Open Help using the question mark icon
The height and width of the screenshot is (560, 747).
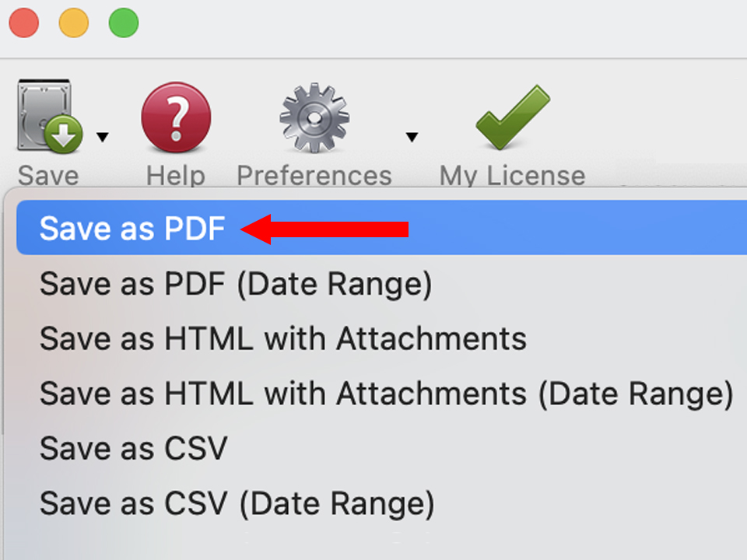coord(175,117)
